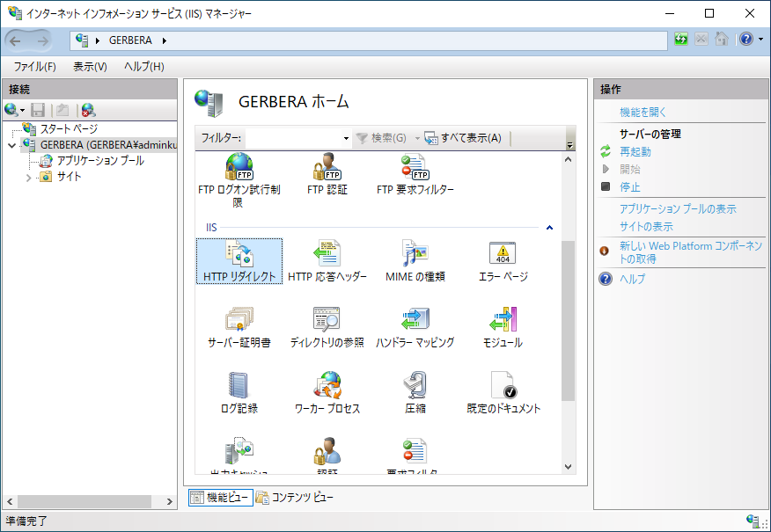
Task: Open ワーカー プロセス feature
Action: pyautogui.click(x=327, y=392)
